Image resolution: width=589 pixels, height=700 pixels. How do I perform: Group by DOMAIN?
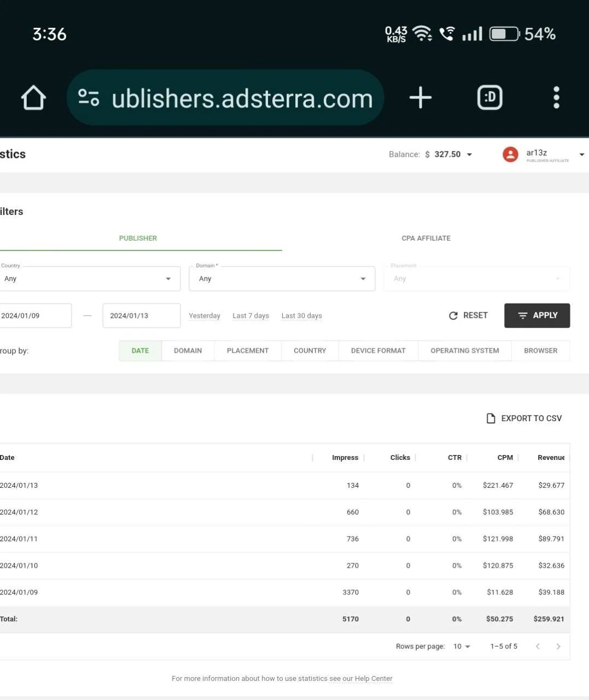[x=188, y=351]
